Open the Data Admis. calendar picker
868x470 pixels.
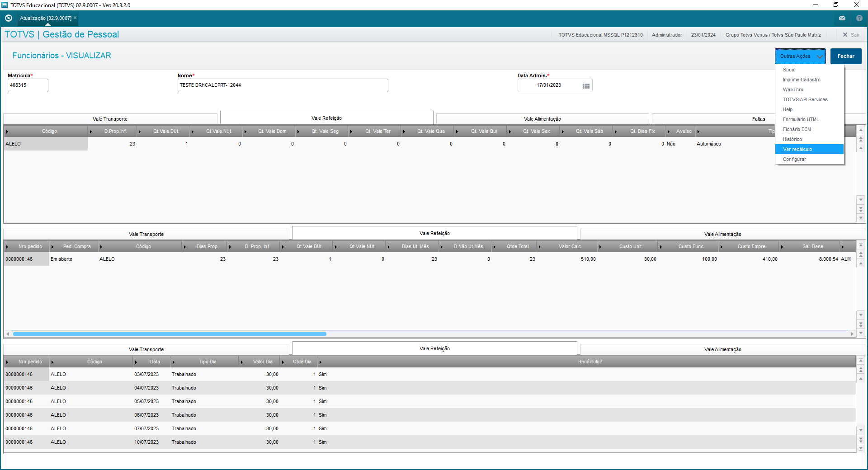pyautogui.click(x=586, y=85)
